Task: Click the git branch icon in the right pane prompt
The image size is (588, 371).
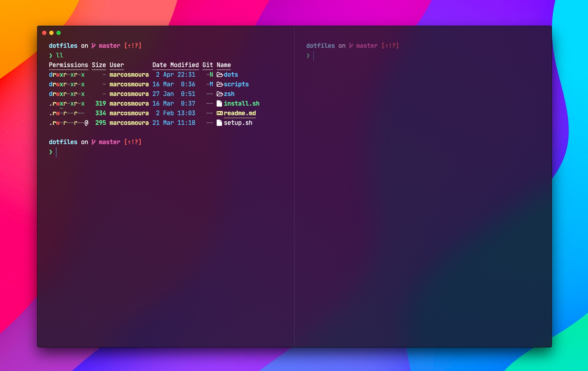Action: click(350, 46)
